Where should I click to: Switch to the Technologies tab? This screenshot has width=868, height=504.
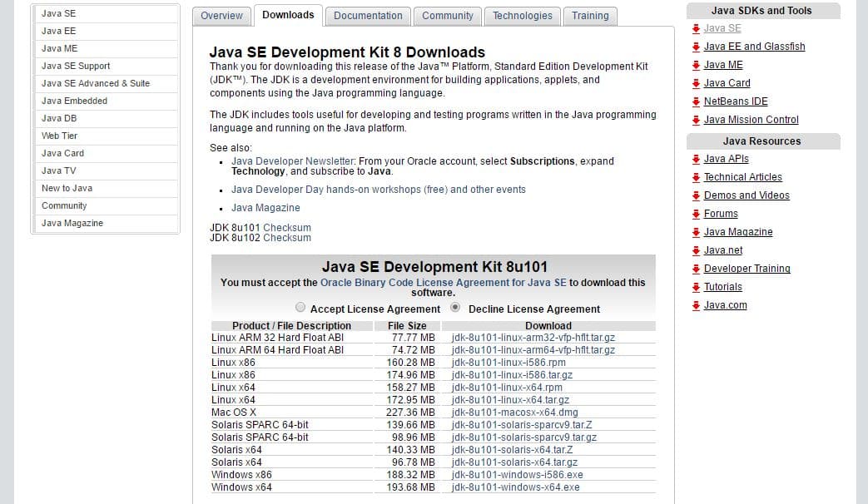[523, 16]
